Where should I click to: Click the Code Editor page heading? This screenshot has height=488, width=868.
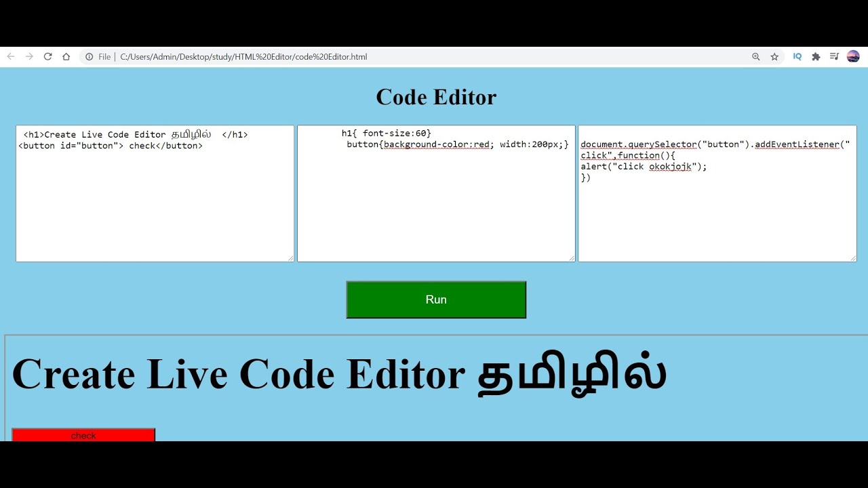point(436,97)
